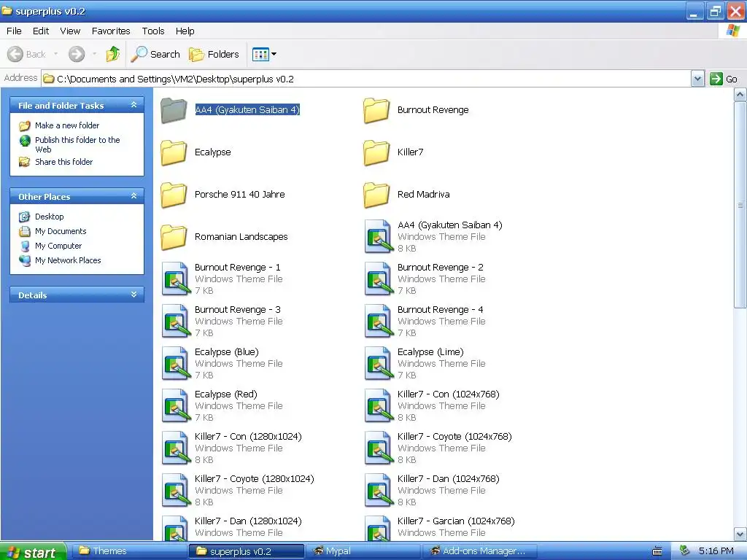The width and height of the screenshot is (747, 560).
Task: Select Killer7 - Coyote (1280x1024) theme icon
Action: coord(176,490)
